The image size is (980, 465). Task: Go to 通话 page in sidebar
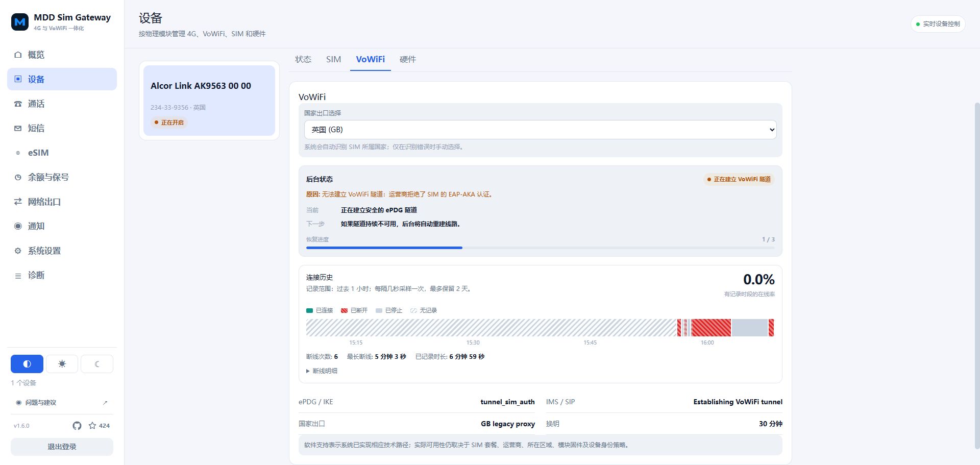click(62, 104)
